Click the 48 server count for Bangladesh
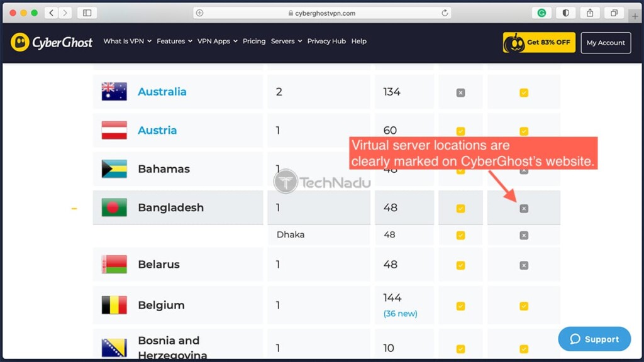This screenshot has width=644, height=362. (390, 207)
